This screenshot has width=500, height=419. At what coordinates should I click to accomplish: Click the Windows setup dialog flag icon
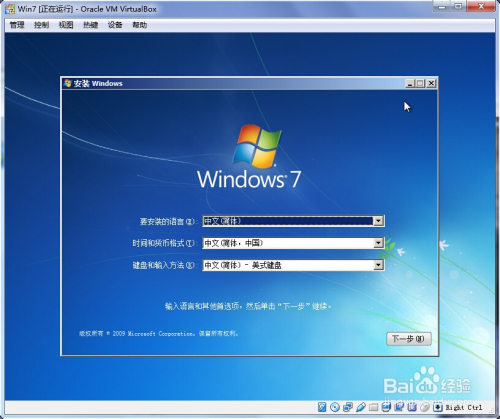68,83
